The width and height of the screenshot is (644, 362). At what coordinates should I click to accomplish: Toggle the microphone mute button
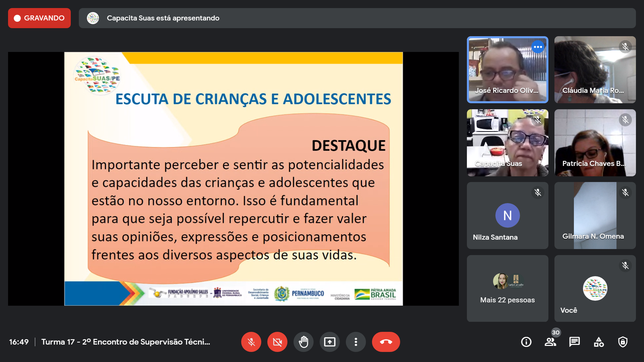251,342
